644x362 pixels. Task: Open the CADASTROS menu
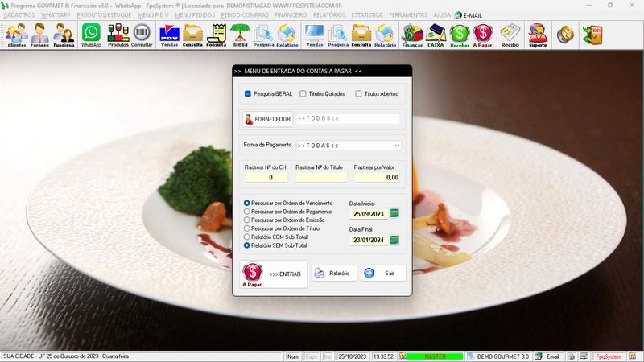click(x=19, y=14)
